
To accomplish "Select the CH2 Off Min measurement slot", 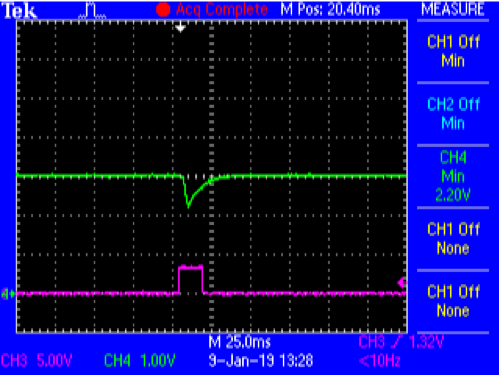I will [453, 114].
